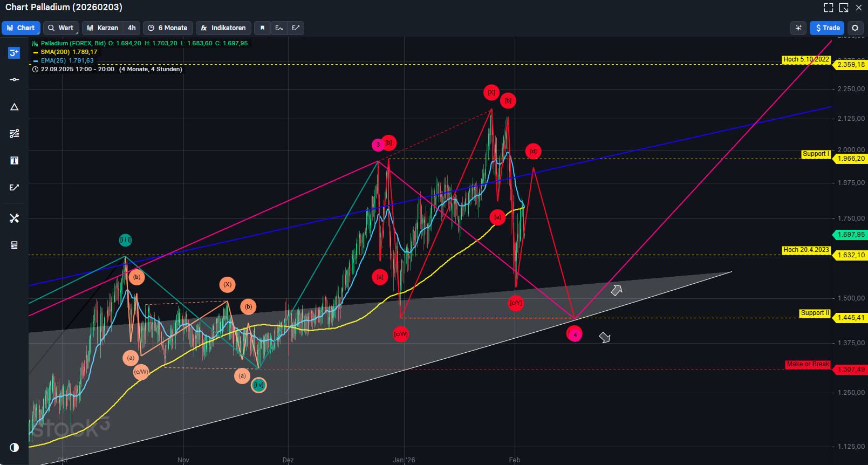Toggle fullscreen mode for the chart
The width and height of the screenshot is (868, 465).
click(x=829, y=8)
